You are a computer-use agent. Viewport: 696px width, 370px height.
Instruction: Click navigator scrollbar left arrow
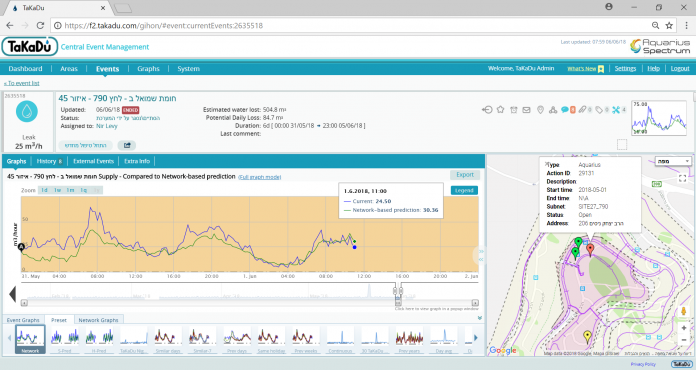point(24,303)
